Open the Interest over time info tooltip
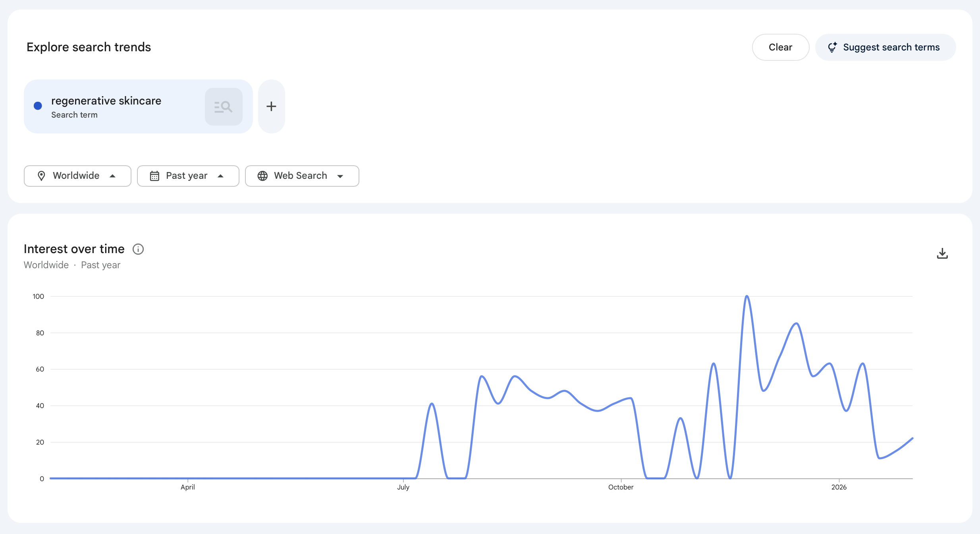 click(x=138, y=249)
